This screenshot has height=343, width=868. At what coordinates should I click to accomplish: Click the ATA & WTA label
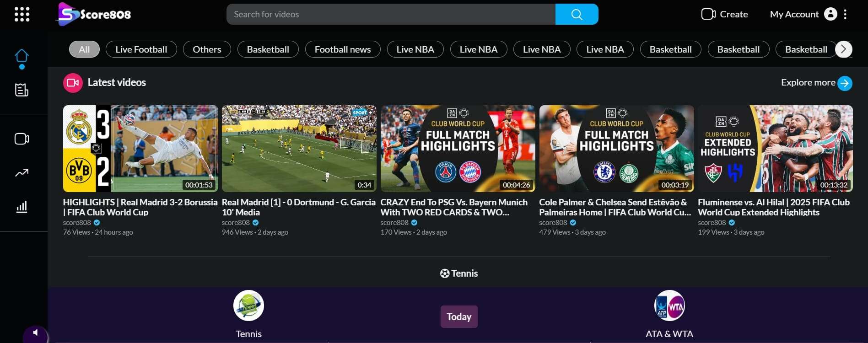point(669,334)
